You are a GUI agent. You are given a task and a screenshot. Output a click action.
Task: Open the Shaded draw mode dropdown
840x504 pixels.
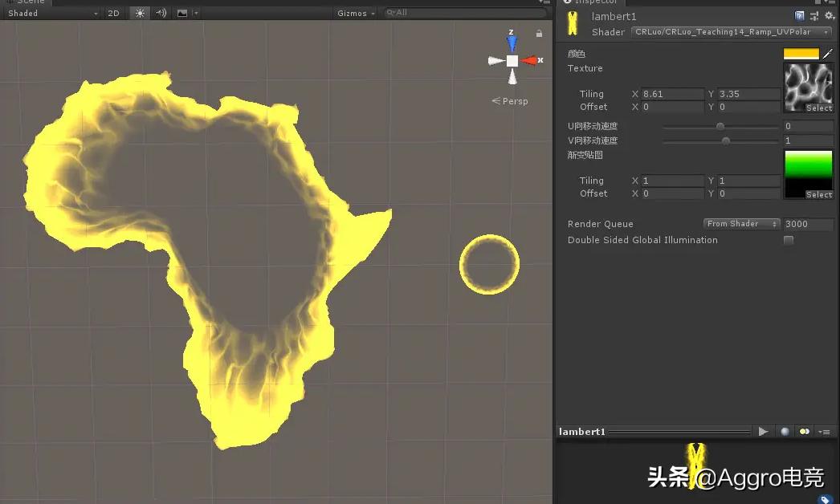pyautogui.click(x=51, y=13)
